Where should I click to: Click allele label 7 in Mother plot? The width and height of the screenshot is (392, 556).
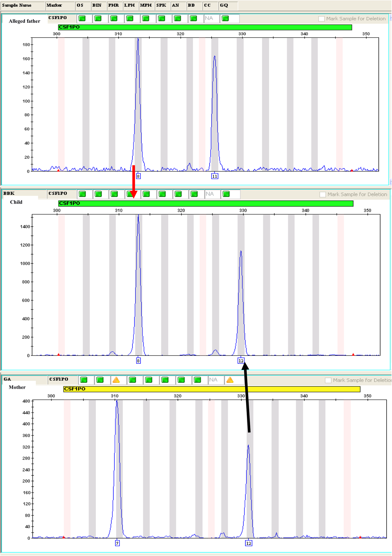click(x=117, y=543)
